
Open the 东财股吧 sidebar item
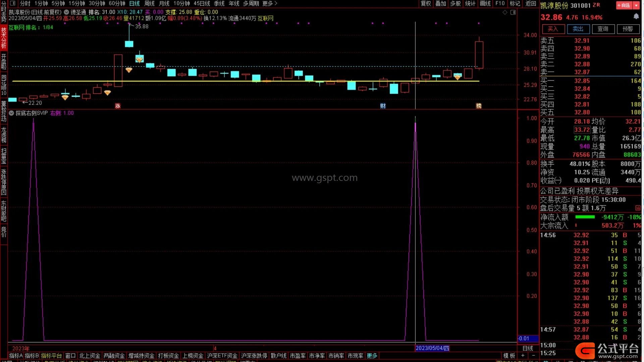(x=4, y=211)
